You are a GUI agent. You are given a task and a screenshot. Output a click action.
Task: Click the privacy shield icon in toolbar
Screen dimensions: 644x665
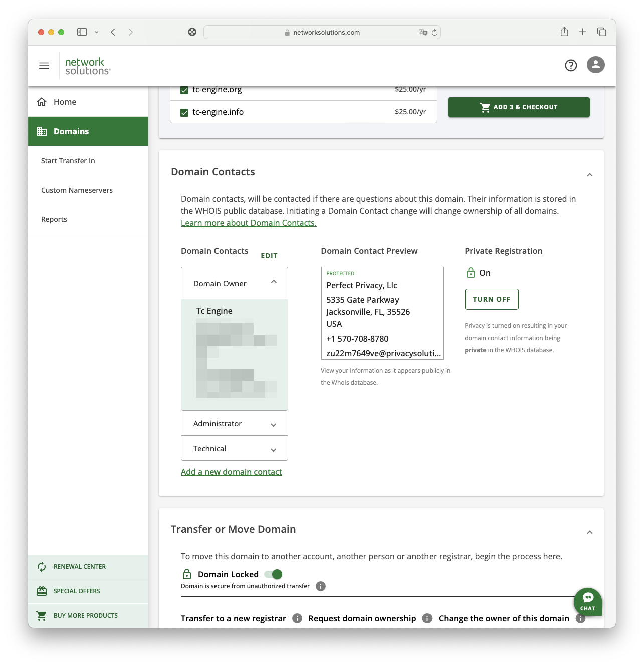192,32
